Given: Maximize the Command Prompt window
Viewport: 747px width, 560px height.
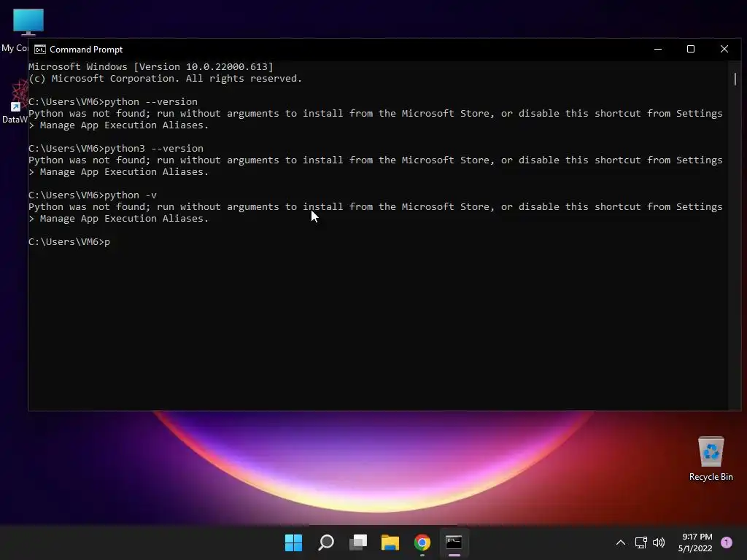Looking at the screenshot, I should tap(691, 49).
